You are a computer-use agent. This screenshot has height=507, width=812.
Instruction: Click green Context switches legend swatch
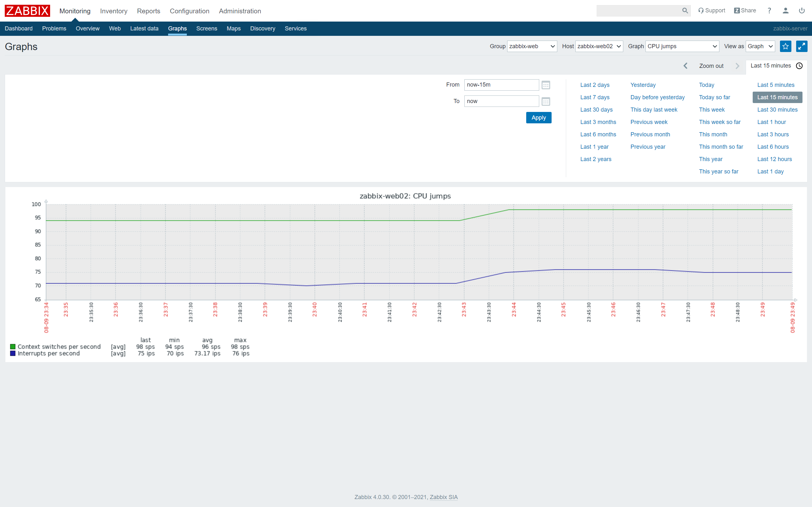click(13, 346)
